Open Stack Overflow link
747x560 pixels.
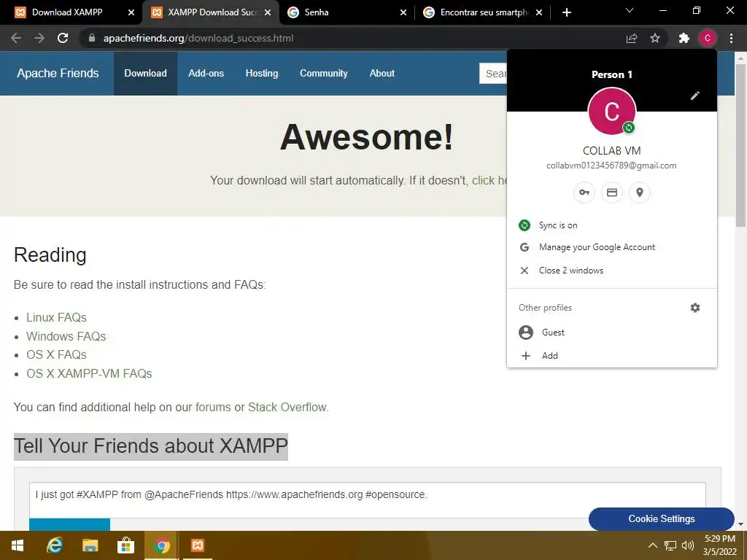[x=287, y=407]
